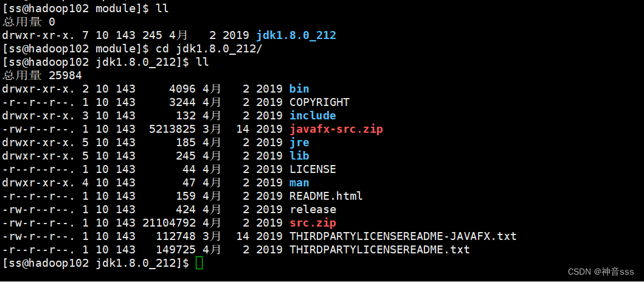Click the release file name

click(313, 210)
